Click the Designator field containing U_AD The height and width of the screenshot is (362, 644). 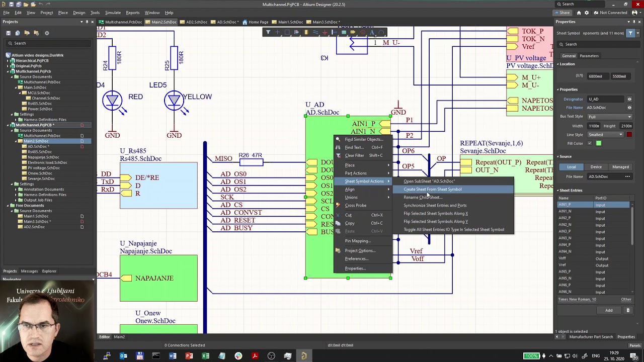(x=605, y=99)
